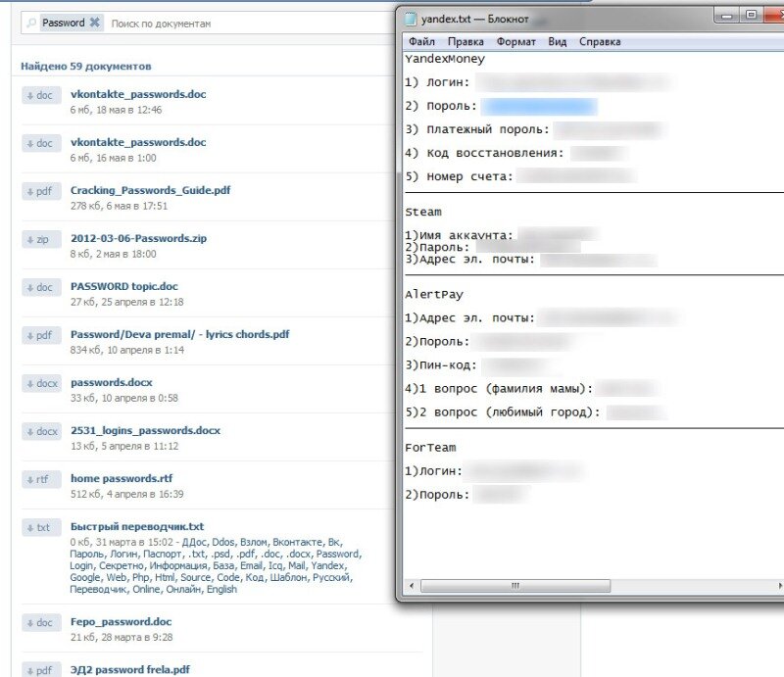Open ЭД2 password frela.pdf link
The image size is (784, 677).
coord(130,669)
